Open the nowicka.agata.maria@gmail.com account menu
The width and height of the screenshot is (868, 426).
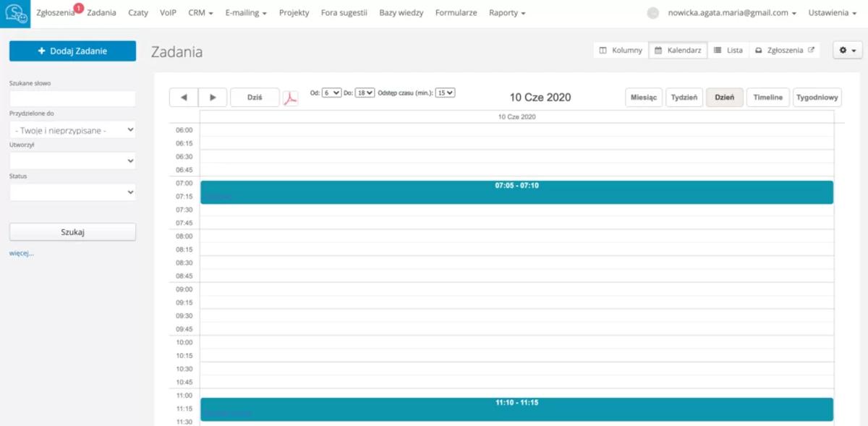click(732, 13)
